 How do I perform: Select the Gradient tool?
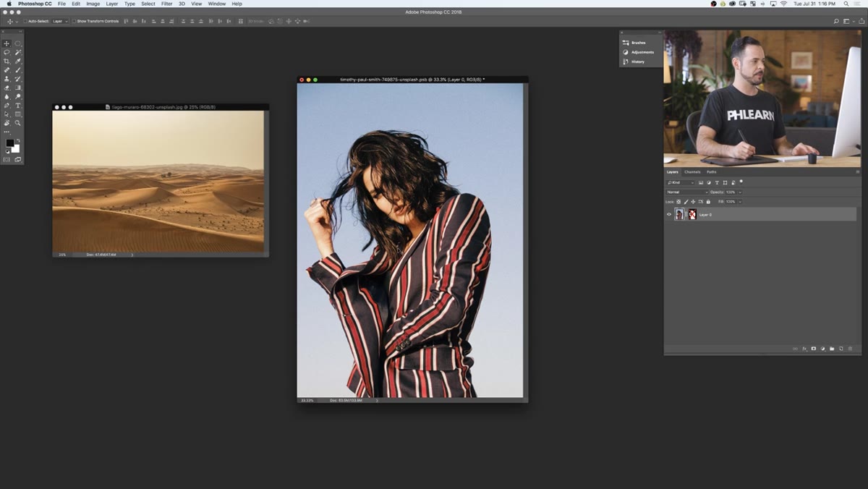[18, 88]
